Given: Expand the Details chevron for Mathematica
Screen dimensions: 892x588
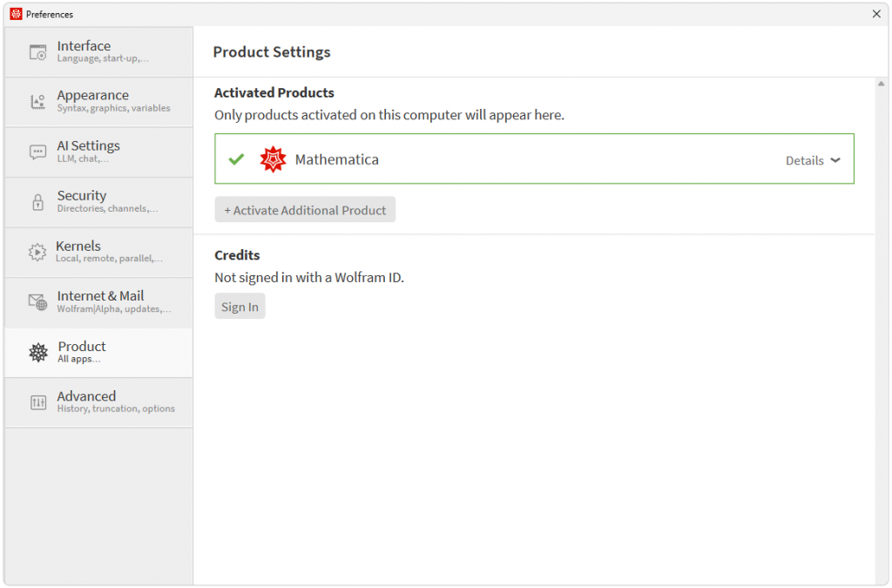Looking at the screenshot, I should [x=835, y=160].
